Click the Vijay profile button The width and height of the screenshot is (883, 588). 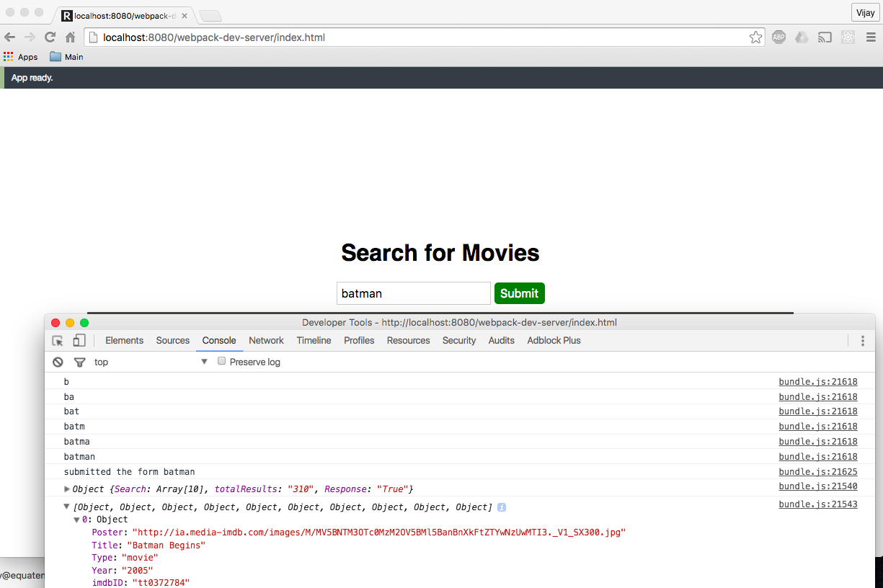(x=865, y=13)
